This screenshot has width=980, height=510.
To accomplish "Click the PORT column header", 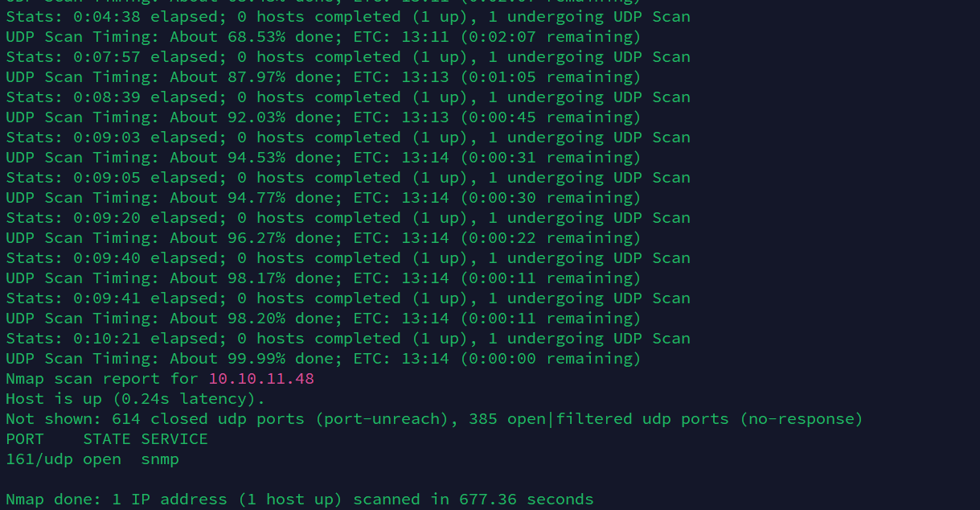I will (x=25, y=439).
